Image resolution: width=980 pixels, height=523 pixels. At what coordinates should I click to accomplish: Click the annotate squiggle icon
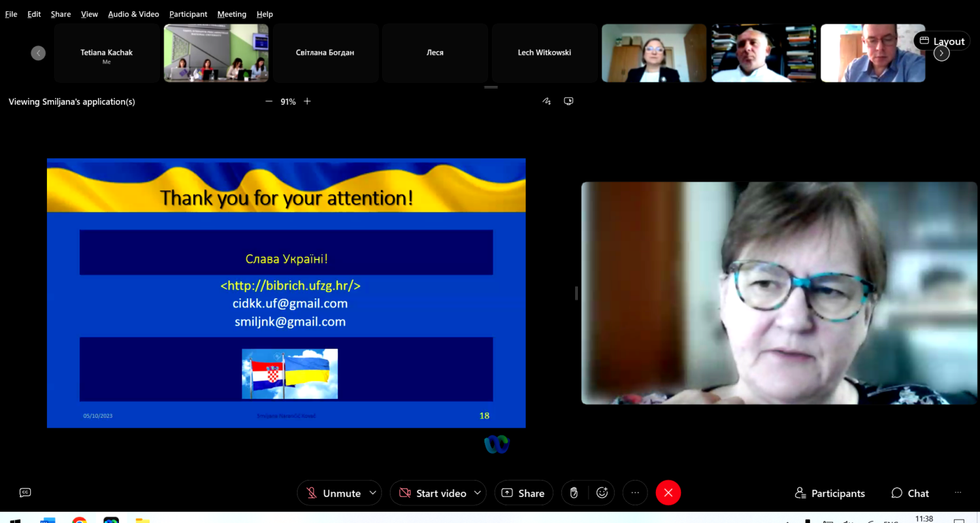[x=547, y=101]
